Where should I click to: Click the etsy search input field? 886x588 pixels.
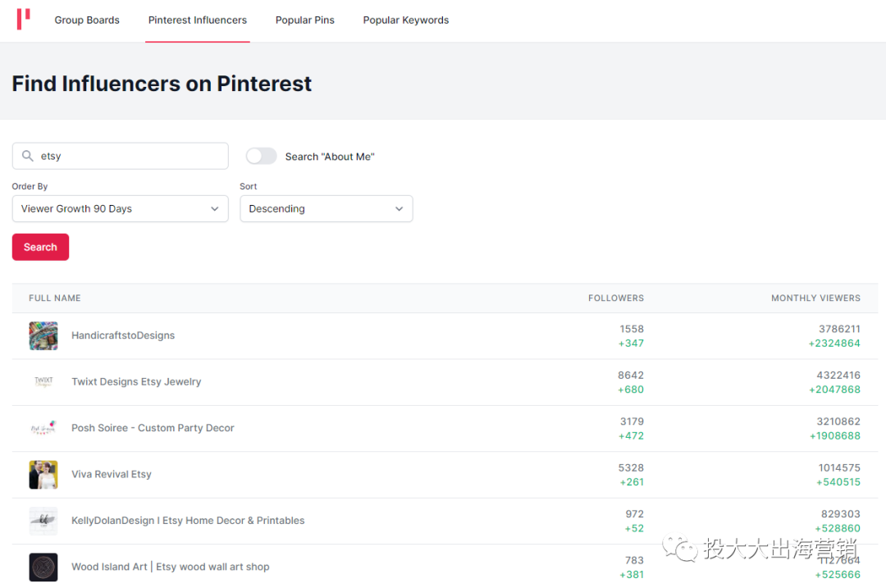point(131,156)
